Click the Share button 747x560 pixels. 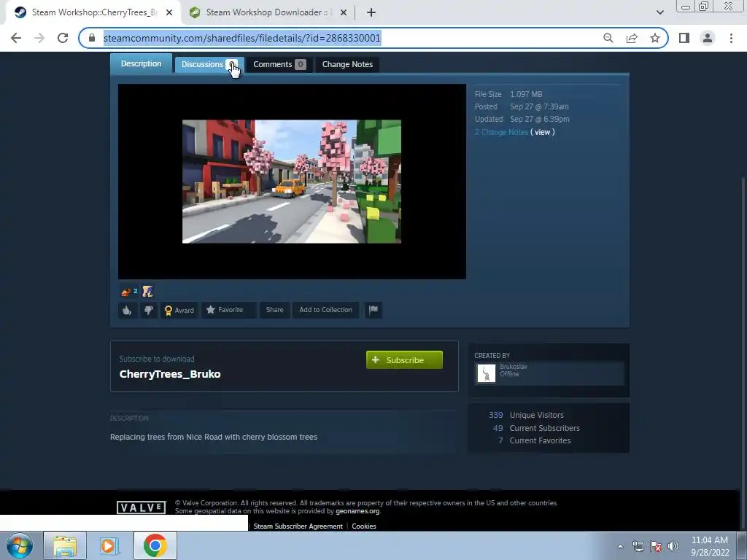(274, 310)
